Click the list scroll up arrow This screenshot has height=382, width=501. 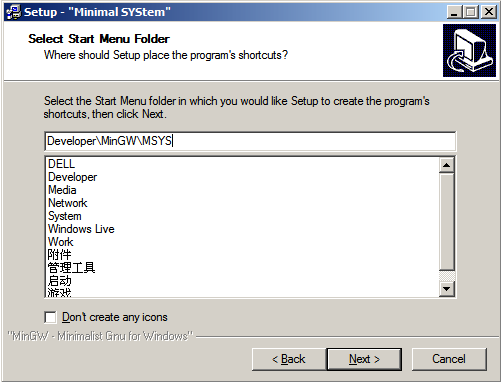(x=446, y=165)
